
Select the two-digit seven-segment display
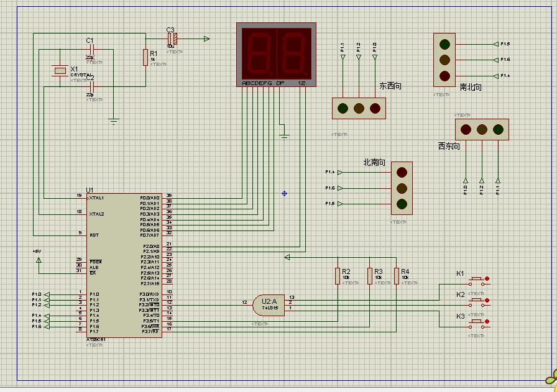(x=277, y=55)
